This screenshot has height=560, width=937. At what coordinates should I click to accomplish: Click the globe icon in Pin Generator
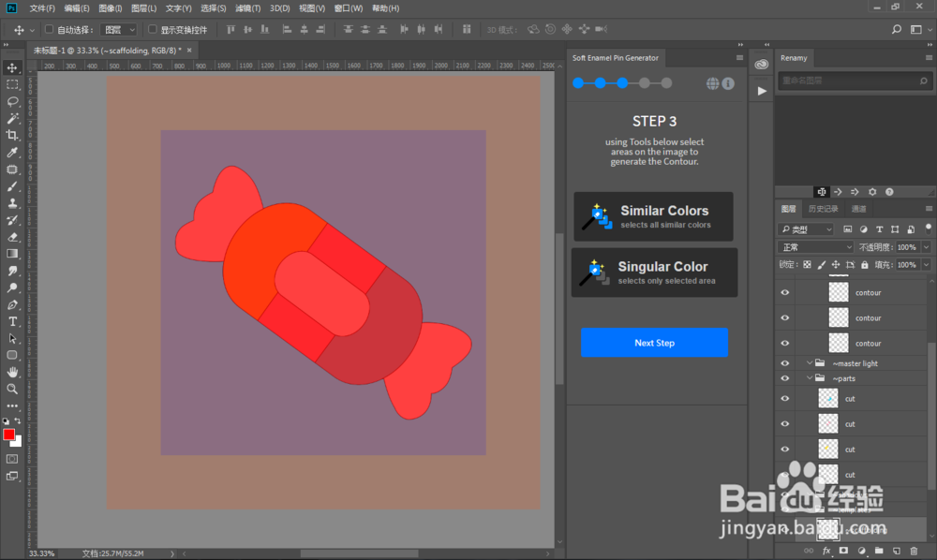pyautogui.click(x=712, y=83)
